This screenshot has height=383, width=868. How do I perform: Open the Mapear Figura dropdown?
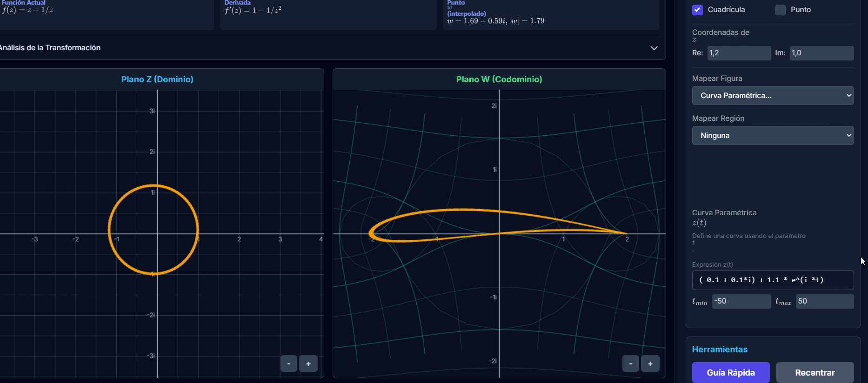(773, 95)
